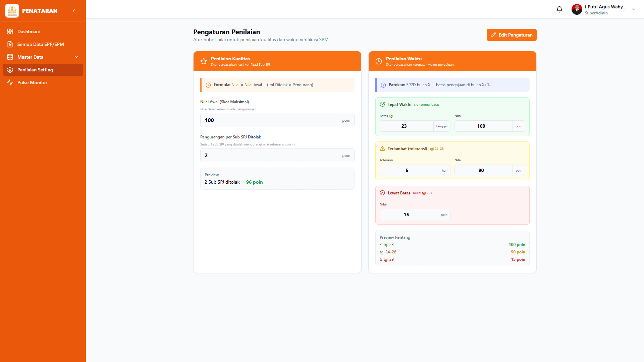Click the Lewat Batas Nilai field showing 15

click(x=409, y=215)
